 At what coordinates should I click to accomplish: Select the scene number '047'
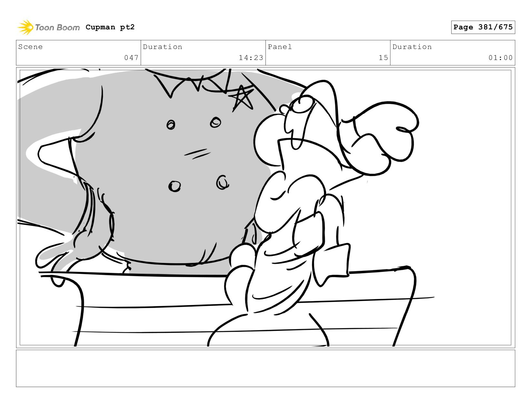pos(131,58)
